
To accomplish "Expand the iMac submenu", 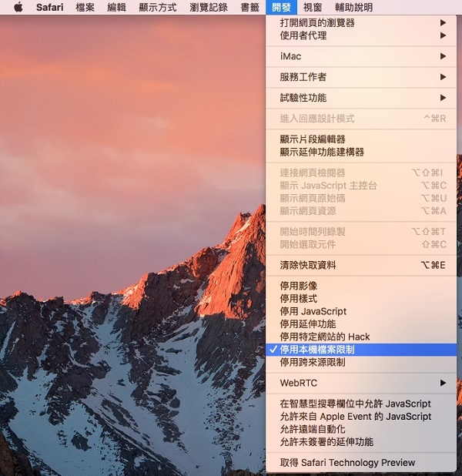I will (x=361, y=56).
